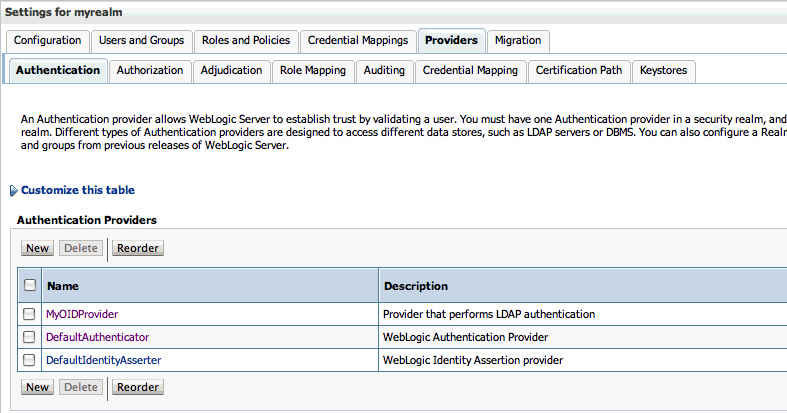
Task: Open the DefaultIdentityAsserter provider link
Action: (103, 360)
